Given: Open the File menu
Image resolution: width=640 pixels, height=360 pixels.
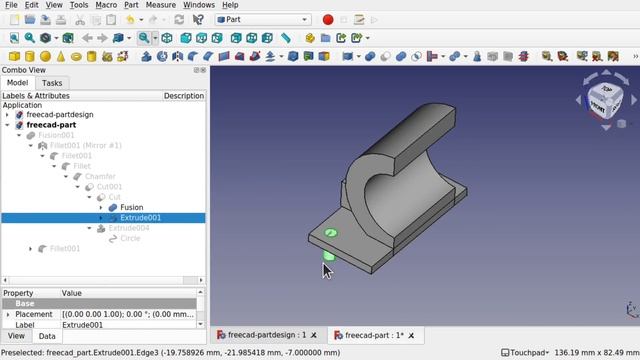Looking at the screenshot, I should pyautogui.click(x=11, y=5).
